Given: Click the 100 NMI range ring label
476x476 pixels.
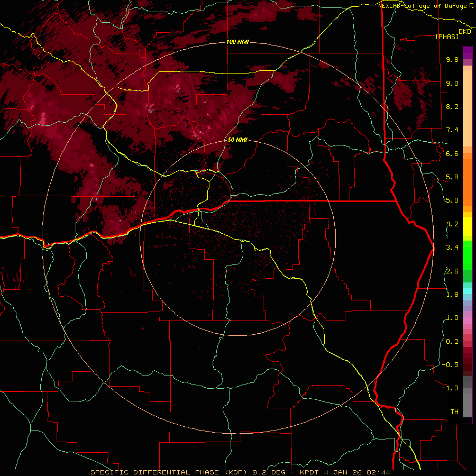Looking at the screenshot, I should (237, 42).
